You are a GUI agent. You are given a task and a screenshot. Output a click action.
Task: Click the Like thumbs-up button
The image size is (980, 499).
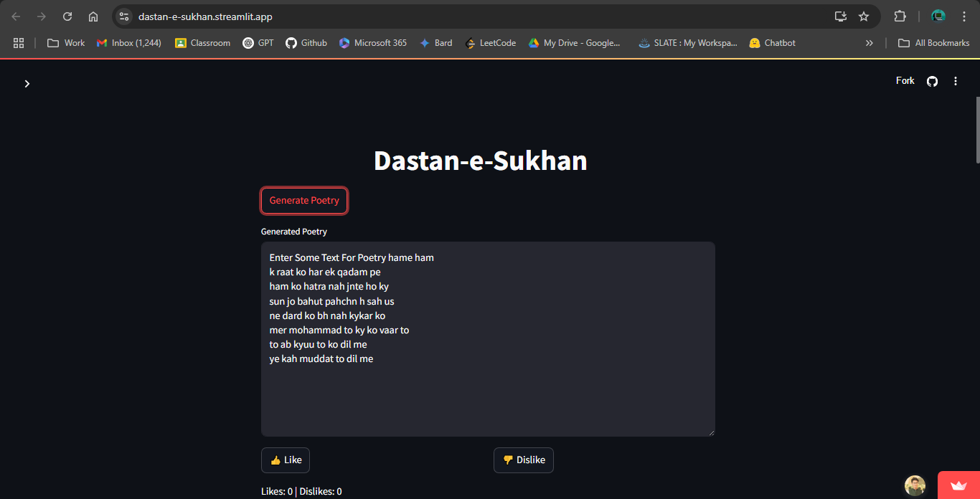(285, 460)
